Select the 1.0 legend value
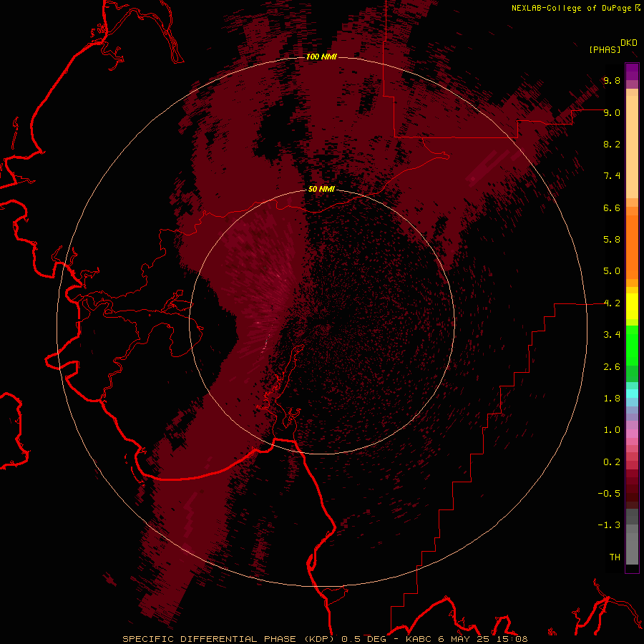Viewport: 644px width, 644px height. tap(612, 430)
